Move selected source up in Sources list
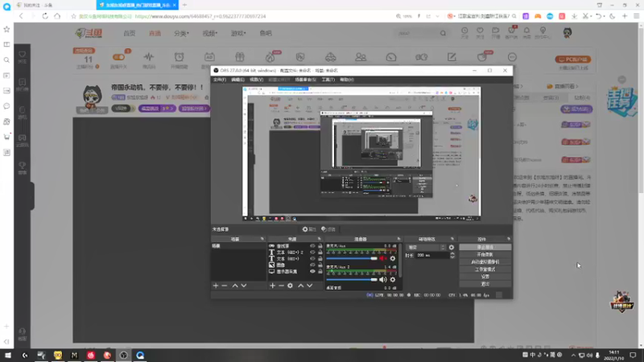Image resolution: width=644 pixels, height=362 pixels. (x=300, y=286)
